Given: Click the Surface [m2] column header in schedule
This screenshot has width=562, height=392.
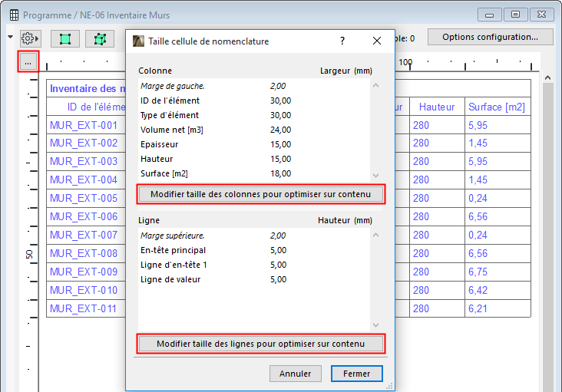Looking at the screenshot, I should pyautogui.click(x=497, y=107).
